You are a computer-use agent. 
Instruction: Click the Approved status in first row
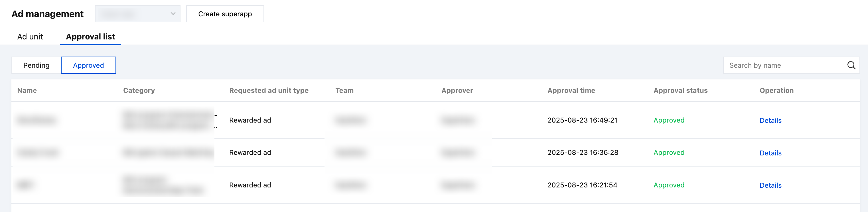(668, 120)
